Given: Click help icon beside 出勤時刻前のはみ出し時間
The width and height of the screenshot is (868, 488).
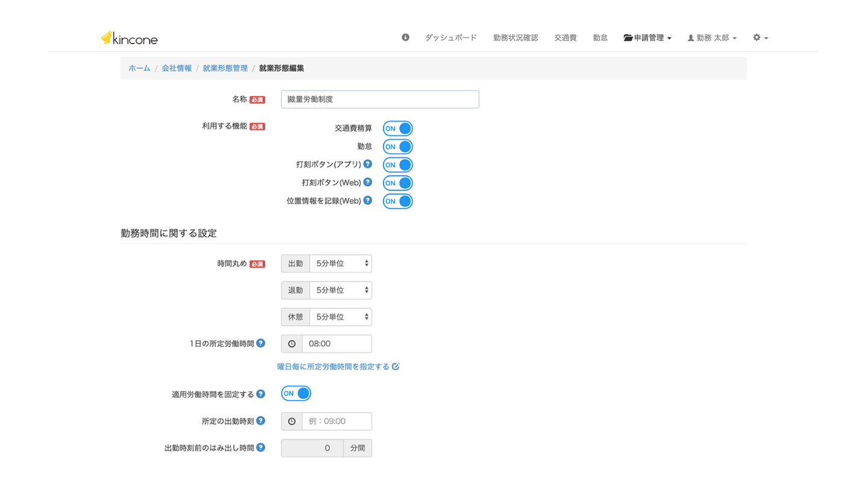Looking at the screenshot, I should point(260,448).
